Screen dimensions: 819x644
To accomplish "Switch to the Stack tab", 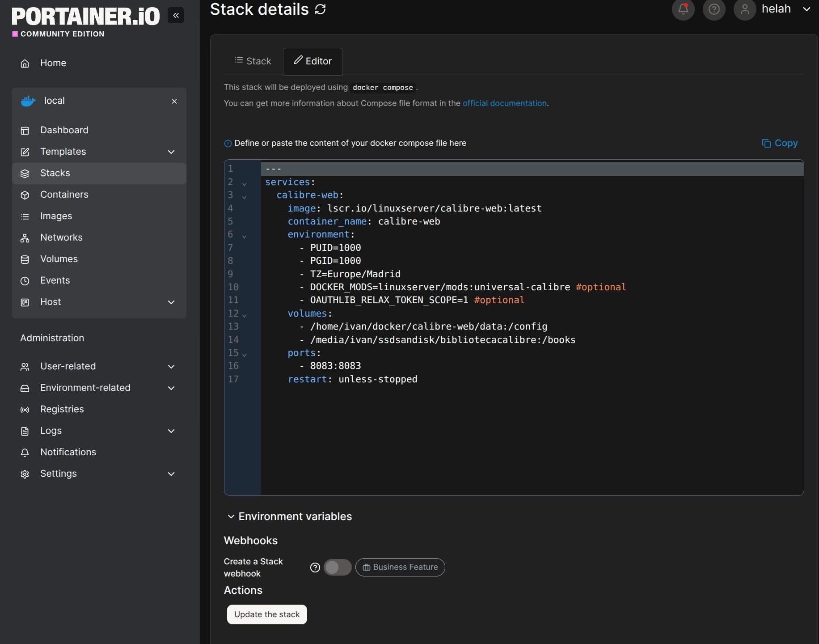I will coord(253,61).
